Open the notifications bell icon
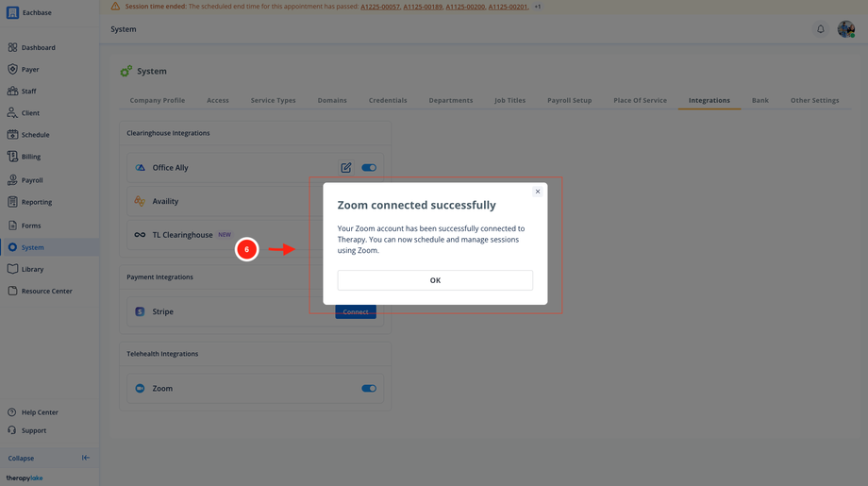868x486 pixels. pyautogui.click(x=821, y=29)
